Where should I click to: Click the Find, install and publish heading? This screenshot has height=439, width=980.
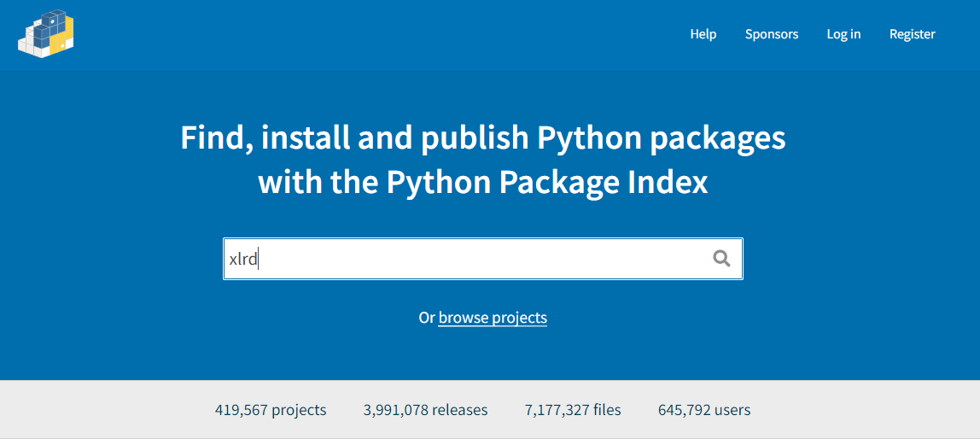tap(483, 161)
